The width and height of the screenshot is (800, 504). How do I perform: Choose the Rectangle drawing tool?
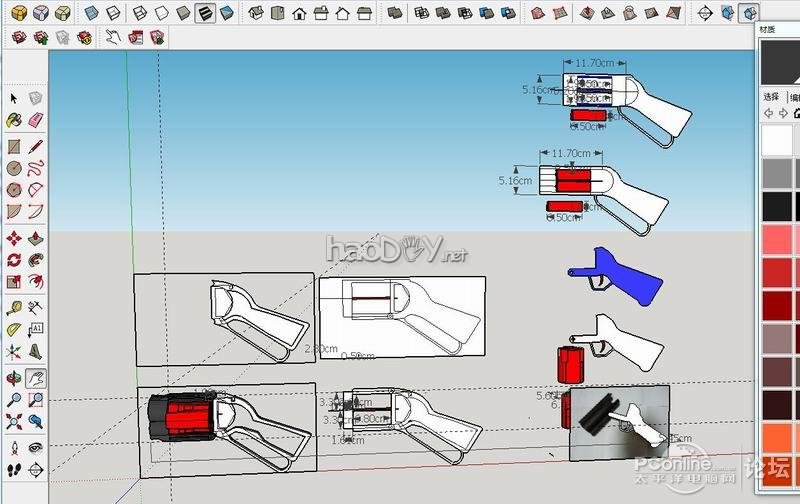point(14,147)
